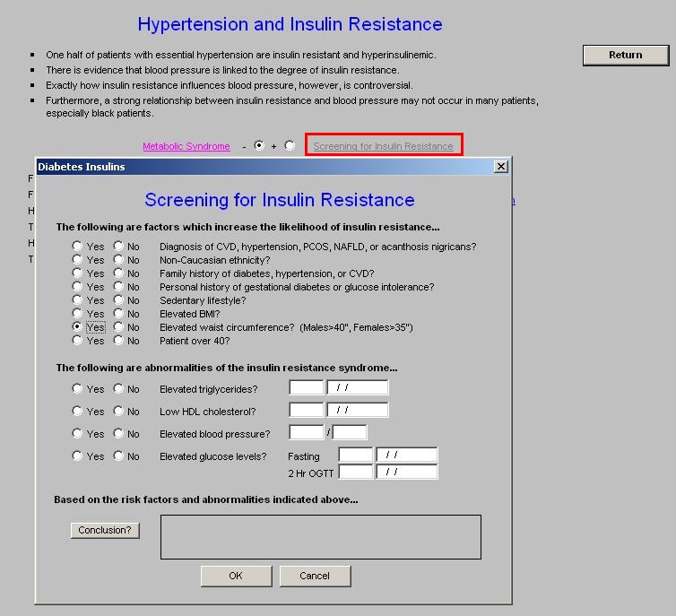Select No for Family history of diabetes
The width and height of the screenshot is (676, 616).
tap(118, 273)
